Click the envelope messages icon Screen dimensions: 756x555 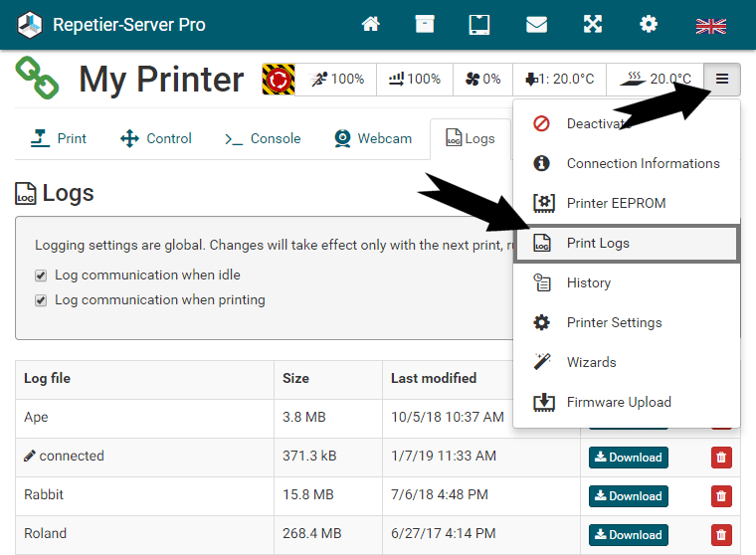[x=536, y=25]
